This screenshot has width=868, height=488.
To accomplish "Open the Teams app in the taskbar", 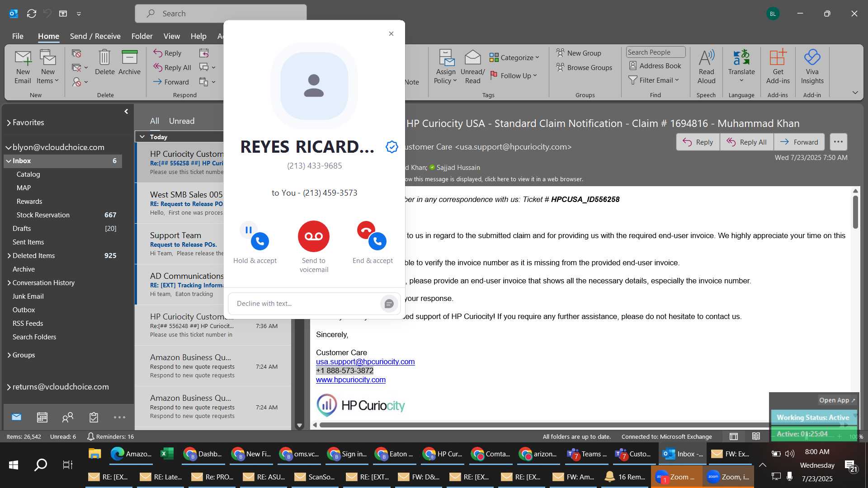I will [587, 454].
